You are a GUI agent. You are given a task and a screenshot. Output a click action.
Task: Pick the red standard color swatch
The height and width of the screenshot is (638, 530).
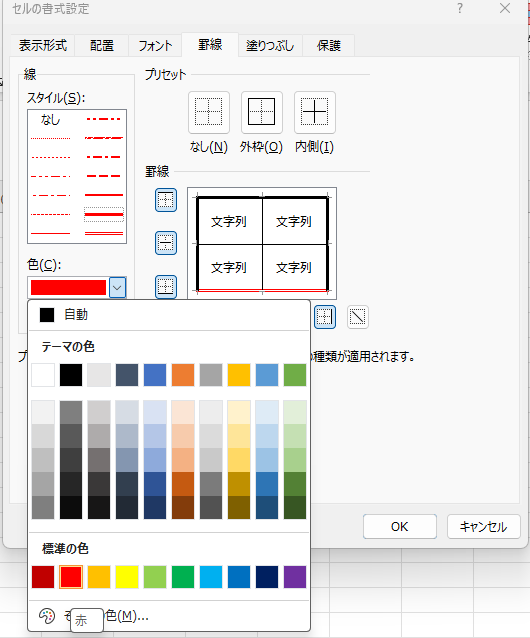click(x=71, y=577)
